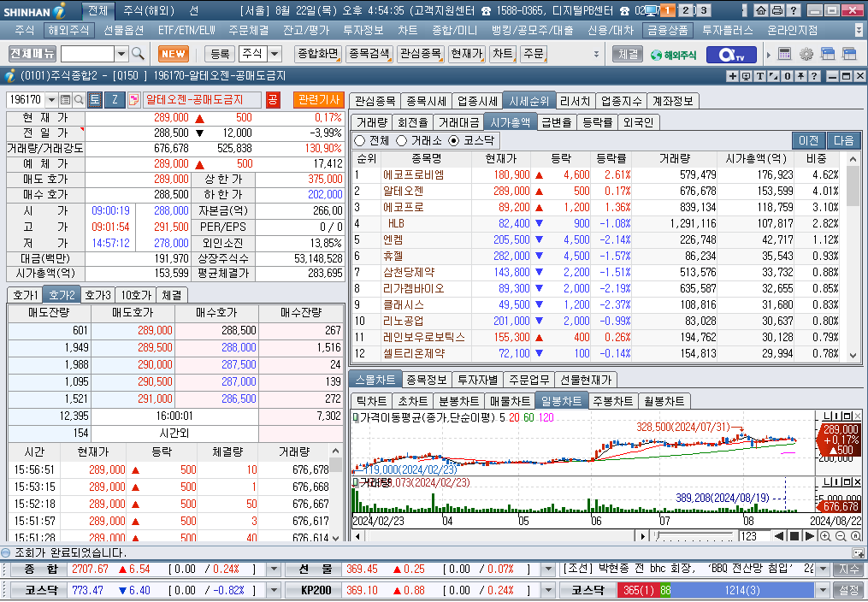Switch to the 10호가 tab

tap(136, 295)
